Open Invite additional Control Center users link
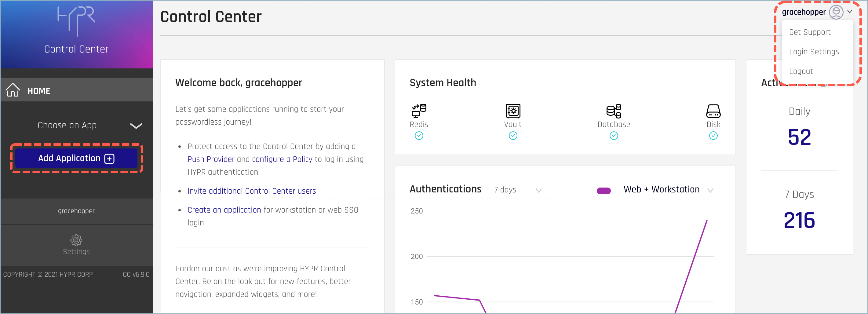The height and width of the screenshot is (314, 868). pos(252,191)
